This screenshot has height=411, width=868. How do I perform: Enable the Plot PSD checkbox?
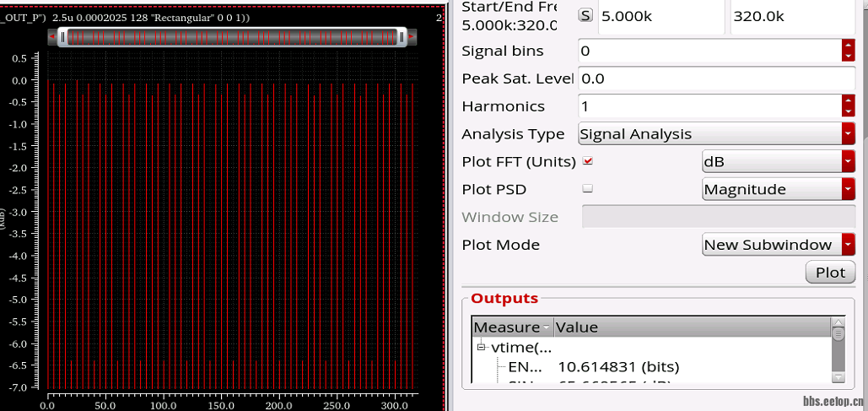click(x=588, y=189)
